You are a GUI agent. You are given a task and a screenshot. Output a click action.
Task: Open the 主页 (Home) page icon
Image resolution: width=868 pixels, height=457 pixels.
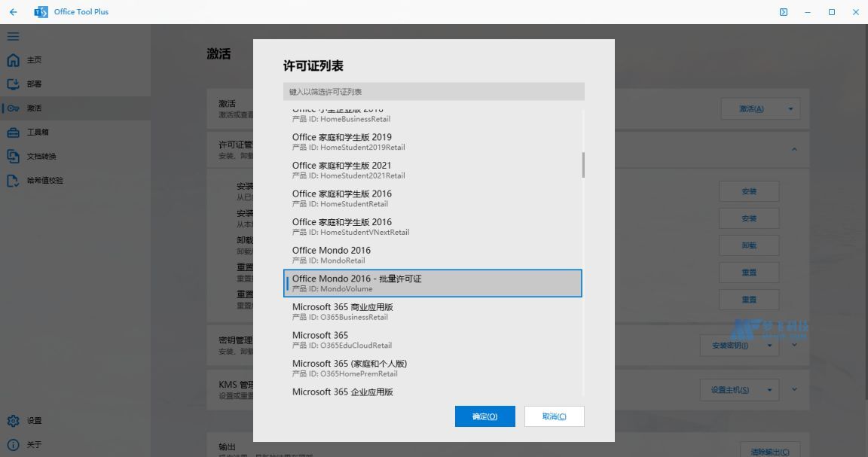tap(14, 59)
